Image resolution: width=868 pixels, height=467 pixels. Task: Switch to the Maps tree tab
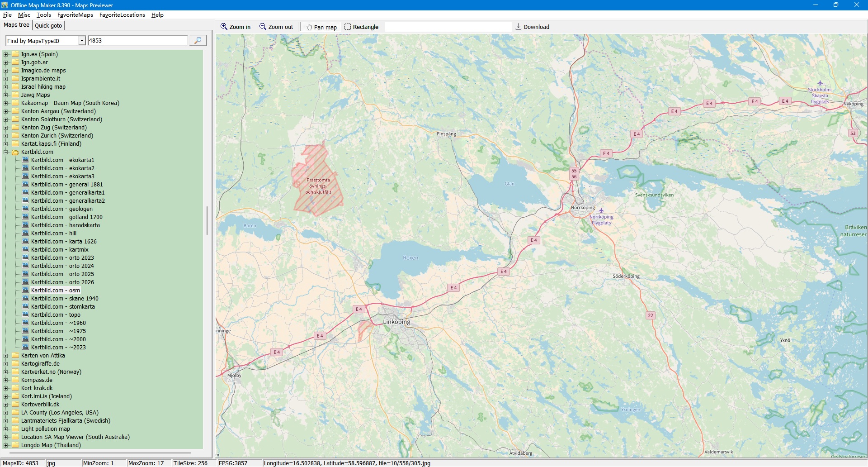pos(16,25)
